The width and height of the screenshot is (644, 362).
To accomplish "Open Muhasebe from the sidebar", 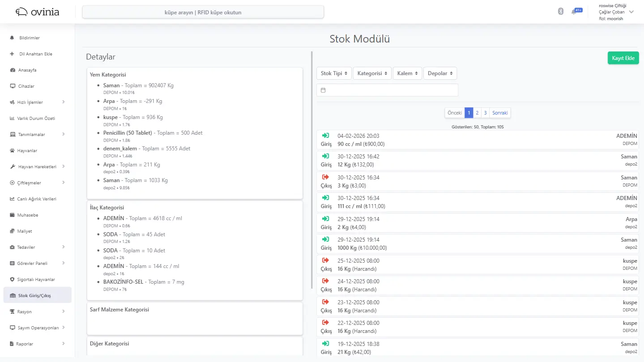I will [x=27, y=215].
